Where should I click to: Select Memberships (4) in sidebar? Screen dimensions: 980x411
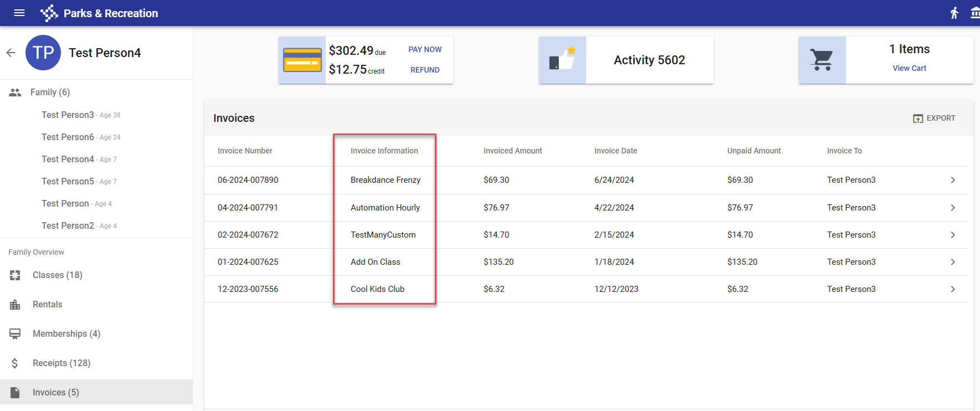pyautogui.click(x=66, y=333)
